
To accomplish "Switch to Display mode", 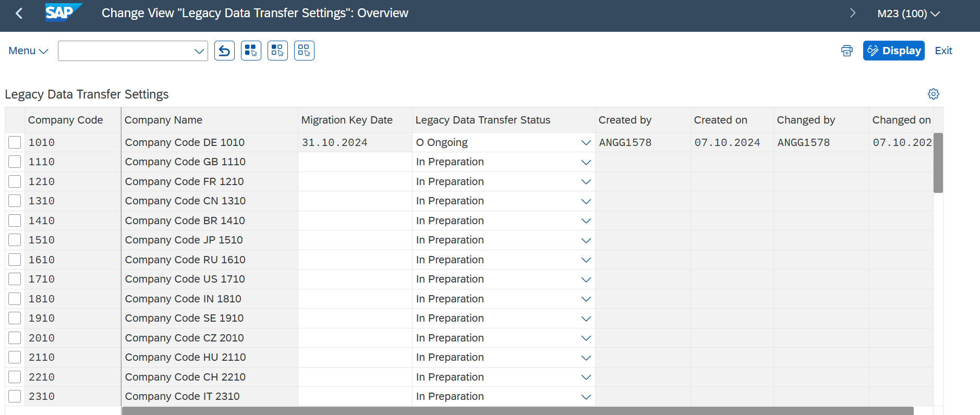I will 893,51.
